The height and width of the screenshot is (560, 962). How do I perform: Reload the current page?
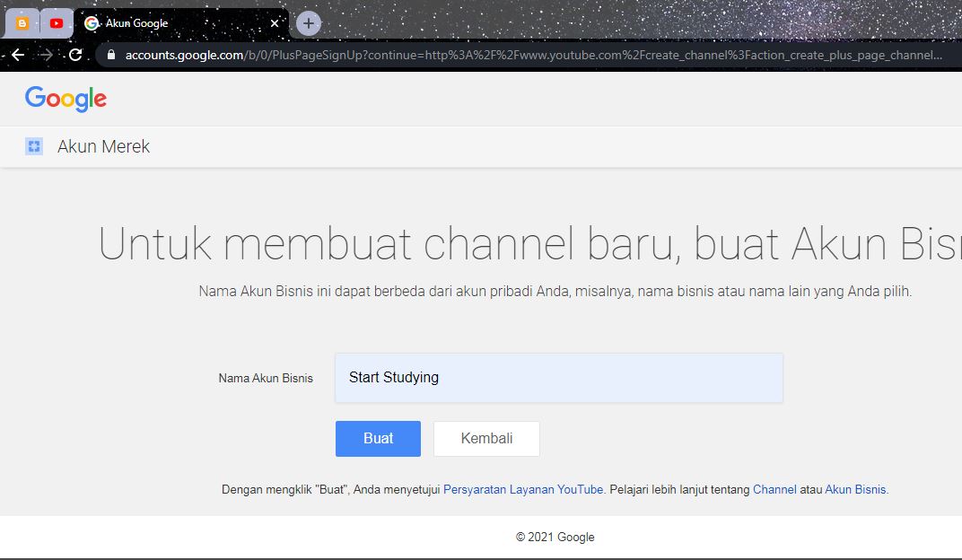click(74, 55)
